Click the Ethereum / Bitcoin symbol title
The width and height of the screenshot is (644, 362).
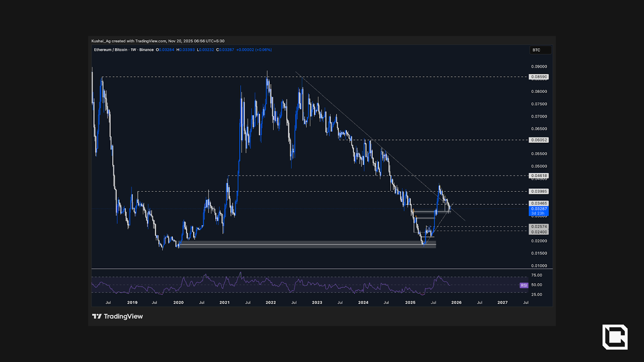(x=111, y=50)
